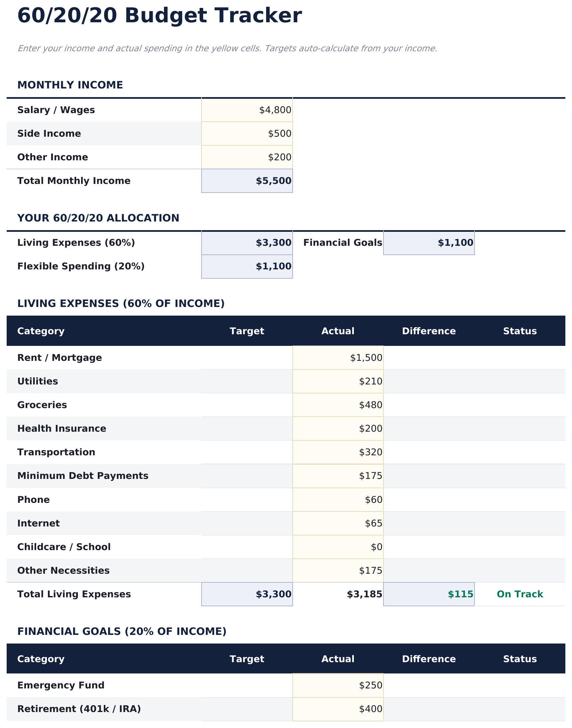572x728 pixels.
Task: Click the Living Expenses (60%) allocation value
Action: (x=247, y=242)
